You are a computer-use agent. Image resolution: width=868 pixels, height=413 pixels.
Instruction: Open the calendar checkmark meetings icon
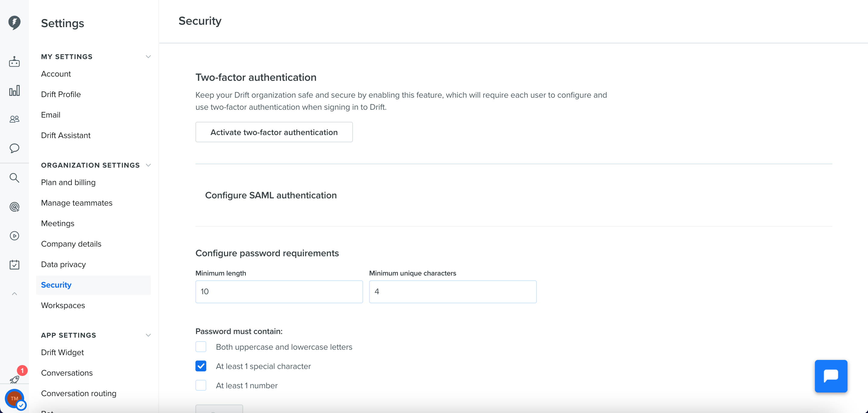point(14,265)
